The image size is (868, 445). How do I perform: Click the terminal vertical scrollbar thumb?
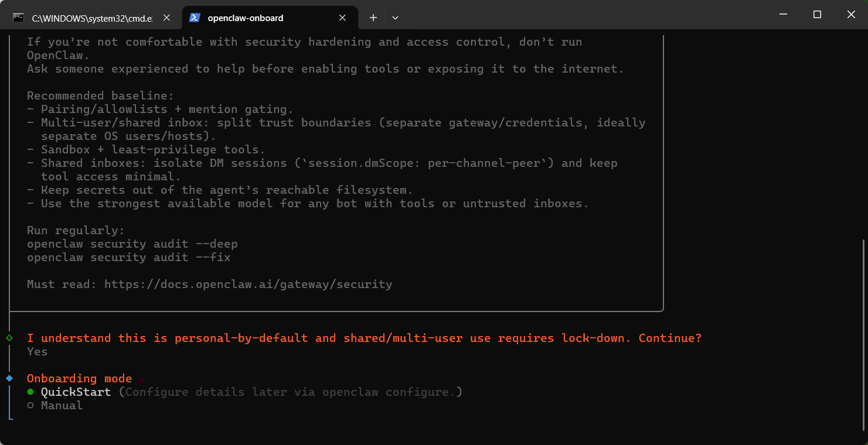tap(863, 335)
